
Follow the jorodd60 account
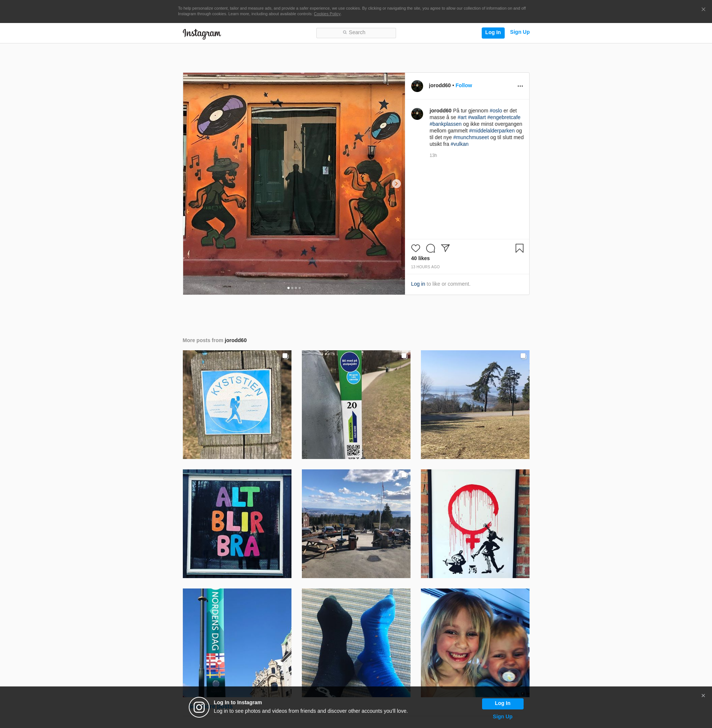coord(463,86)
